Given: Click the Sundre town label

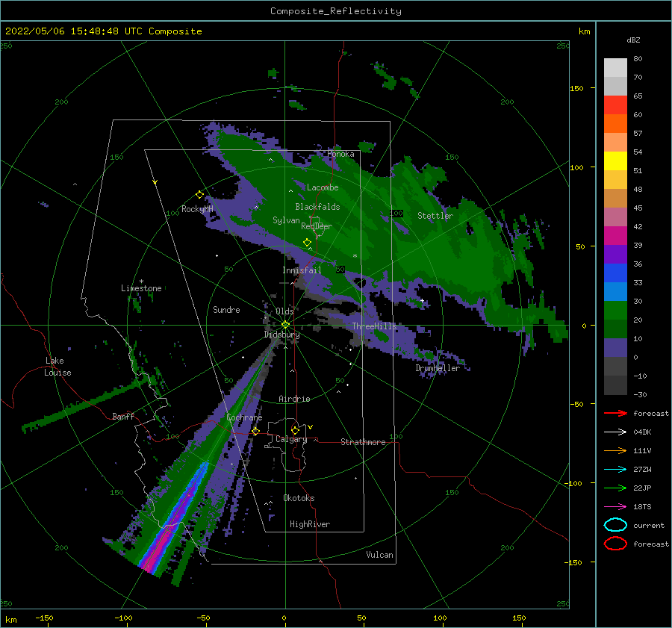Looking at the screenshot, I should [226, 309].
